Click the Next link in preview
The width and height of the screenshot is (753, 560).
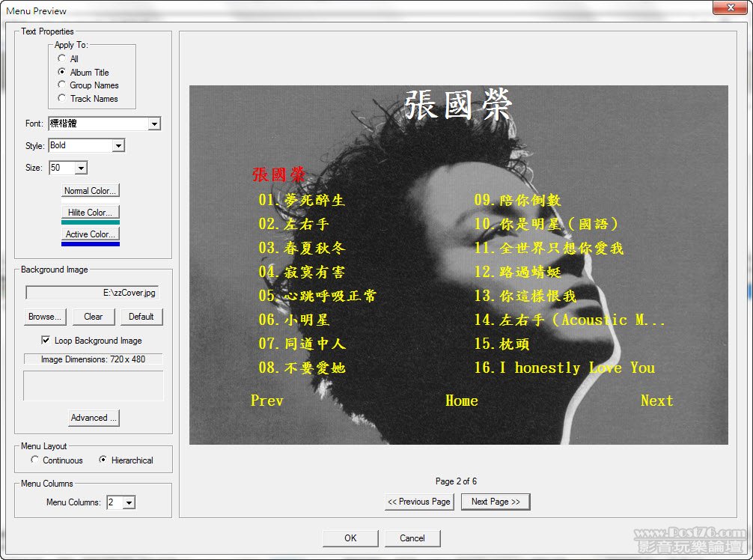point(657,401)
